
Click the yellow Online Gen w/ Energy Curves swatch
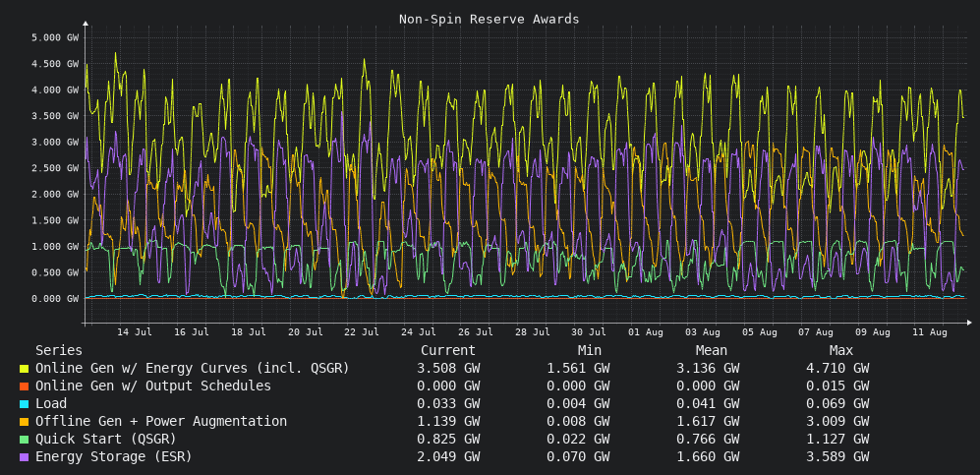click(24, 369)
